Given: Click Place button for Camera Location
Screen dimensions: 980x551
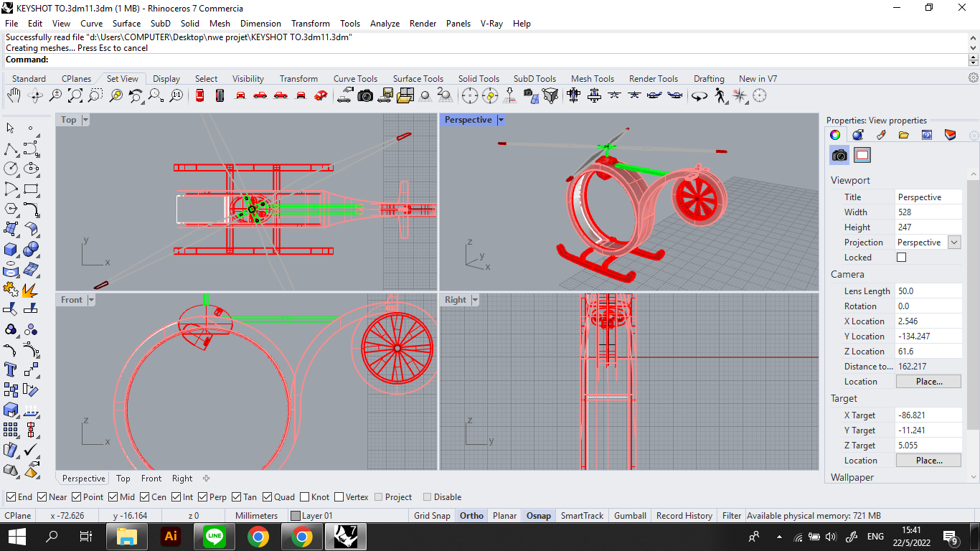Looking at the screenshot, I should pos(929,382).
